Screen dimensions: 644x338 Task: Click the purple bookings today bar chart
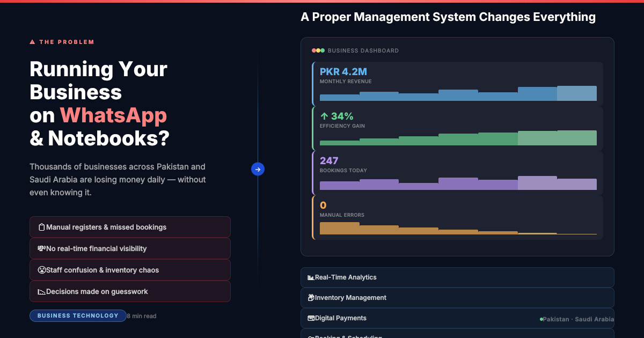[458, 183]
